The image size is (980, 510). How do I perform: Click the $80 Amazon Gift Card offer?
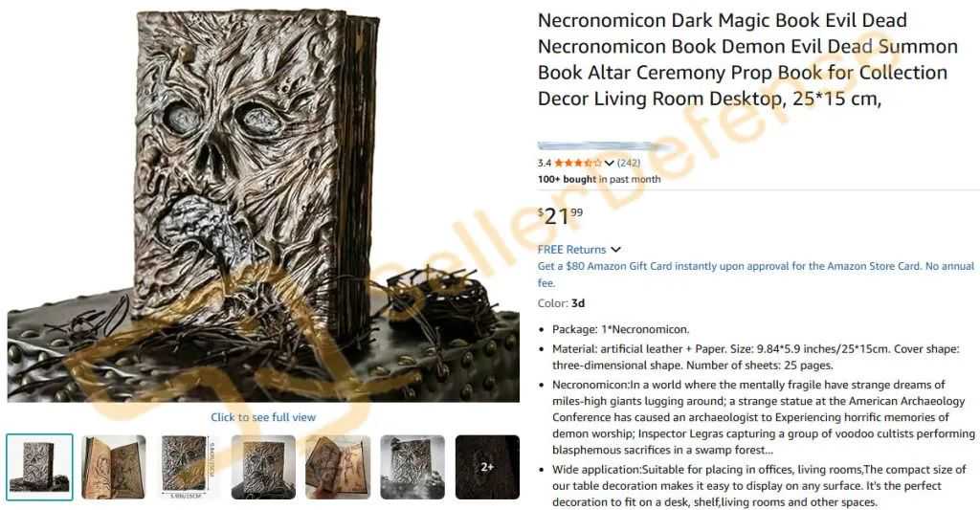click(x=756, y=274)
